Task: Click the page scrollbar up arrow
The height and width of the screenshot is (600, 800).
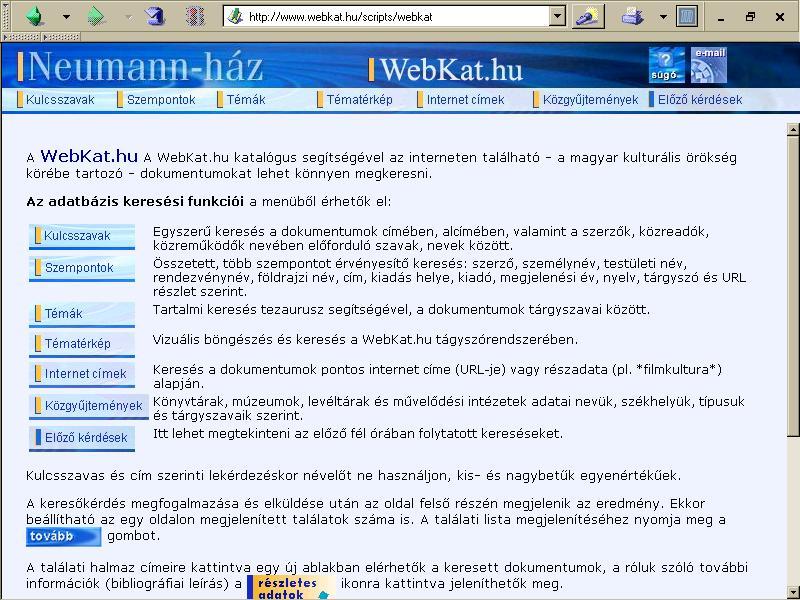Action: click(793, 130)
